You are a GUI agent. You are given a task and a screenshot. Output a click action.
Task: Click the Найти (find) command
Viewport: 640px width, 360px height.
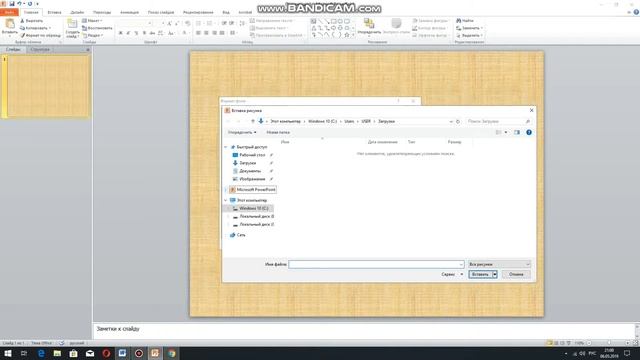click(x=465, y=20)
